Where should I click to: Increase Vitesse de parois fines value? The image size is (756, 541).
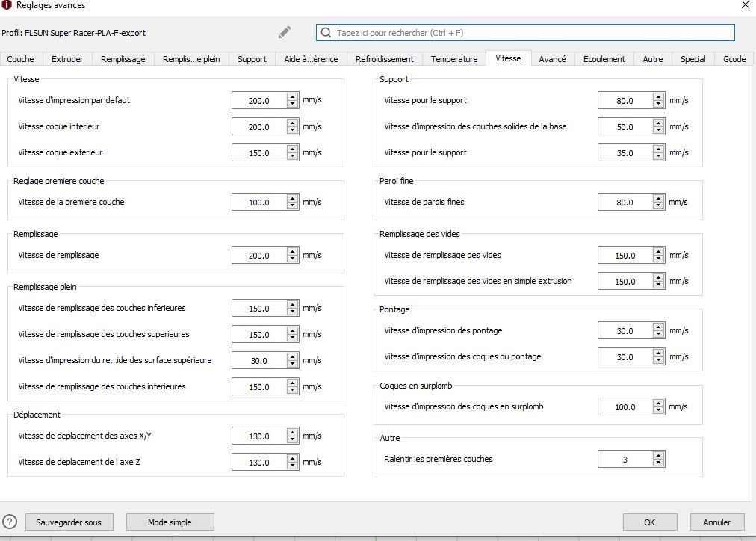pos(658,198)
